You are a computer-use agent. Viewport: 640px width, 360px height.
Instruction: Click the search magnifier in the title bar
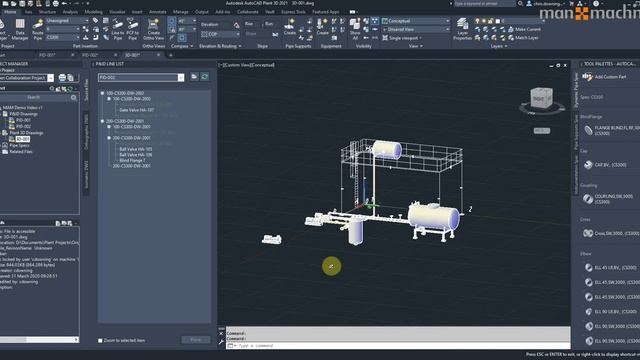click(520, 3)
